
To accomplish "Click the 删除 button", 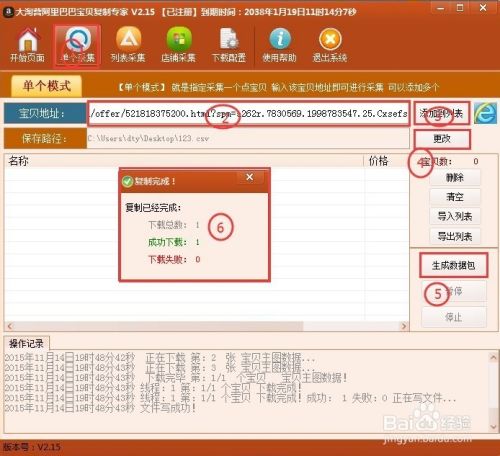I will pyautogui.click(x=455, y=177).
